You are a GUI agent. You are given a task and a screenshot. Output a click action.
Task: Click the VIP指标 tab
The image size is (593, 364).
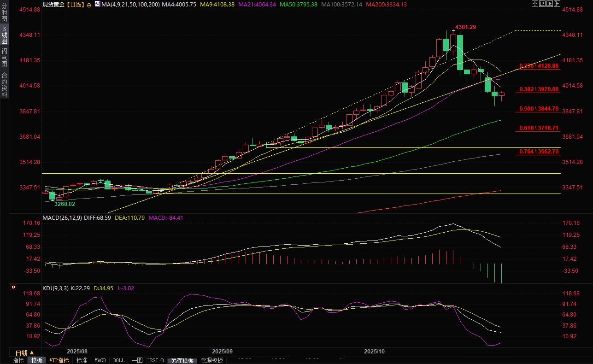click(59, 360)
